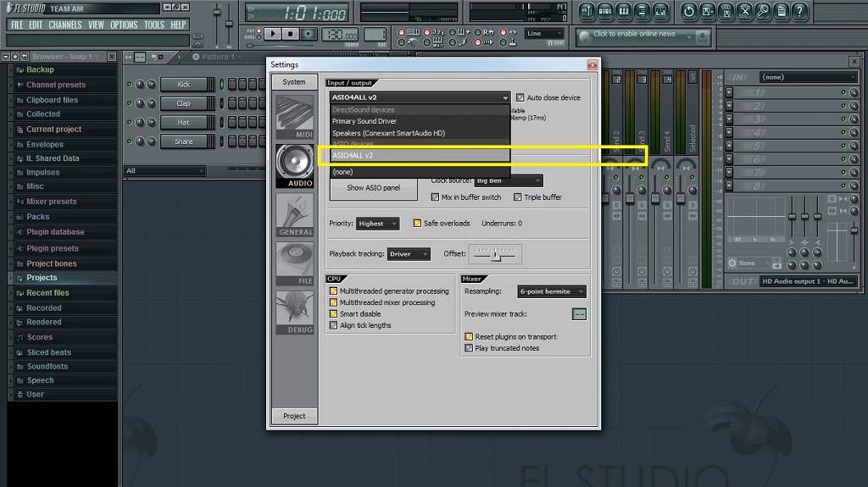
Task: Open the TOOLS menu
Action: point(154,25)
